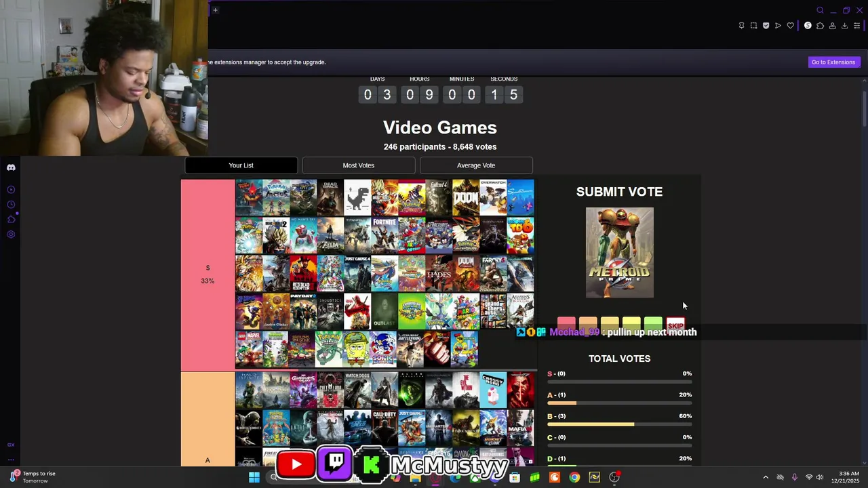This screenshot has width=868, height=488.
Task: Switch to the Most Votes tab
Action: 359,165
